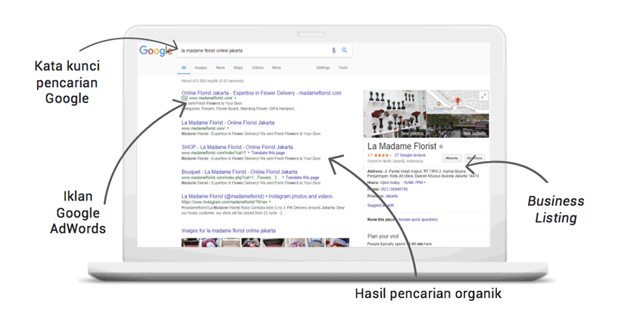
Task: Click the Website button
Action: pyautogui.click(x=452, y=158)
